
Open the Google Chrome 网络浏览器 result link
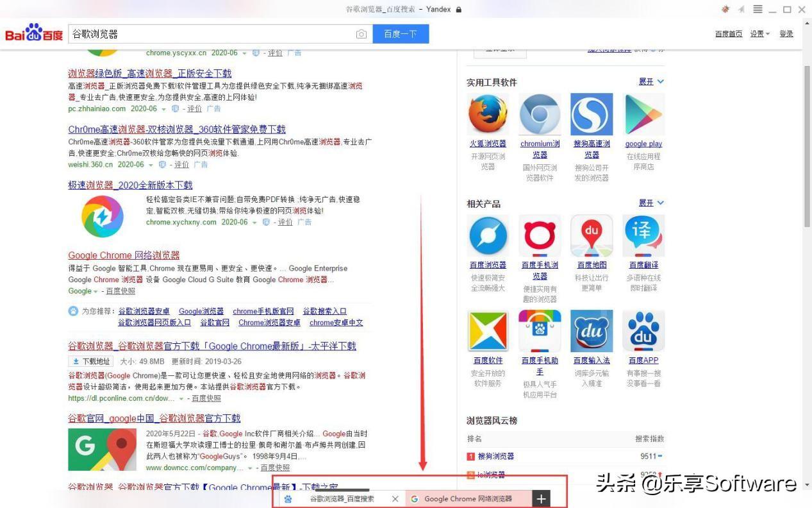click(124, 255)
